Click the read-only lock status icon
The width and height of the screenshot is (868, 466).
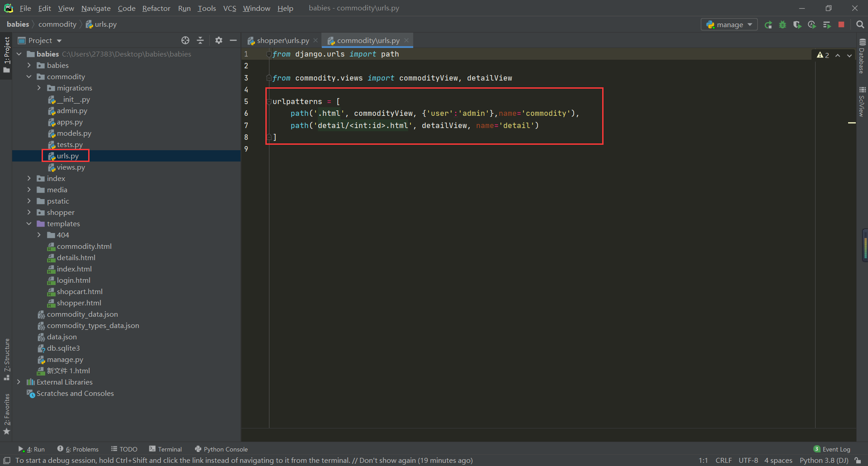[x=858, y=461]
